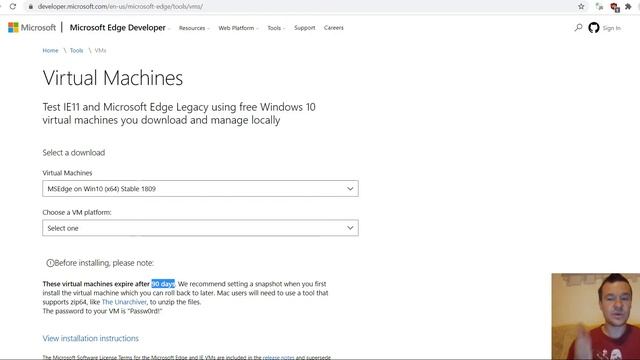Click the VM password line
Image resolution: width=640 pixels, height=360 pixels.
click(x=102, y=311)
